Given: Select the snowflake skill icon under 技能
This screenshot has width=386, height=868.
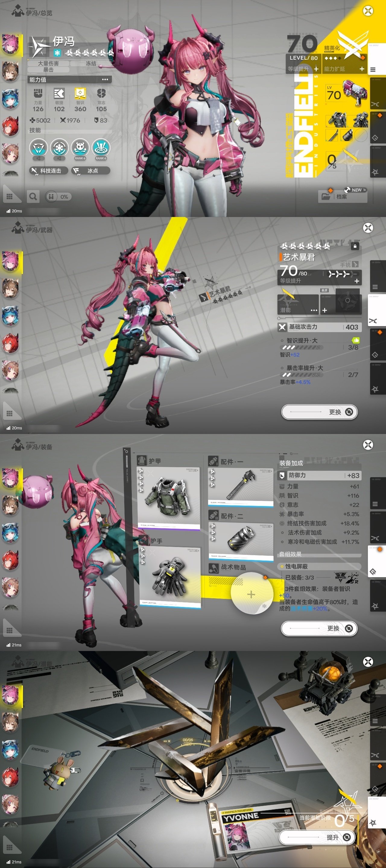Looking at the screenshot, I should [x=59, y=148].
